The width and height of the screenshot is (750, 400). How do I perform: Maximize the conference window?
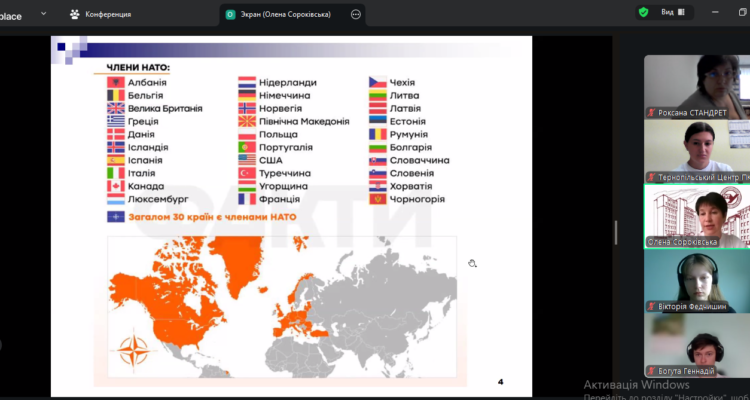point(740,13)
